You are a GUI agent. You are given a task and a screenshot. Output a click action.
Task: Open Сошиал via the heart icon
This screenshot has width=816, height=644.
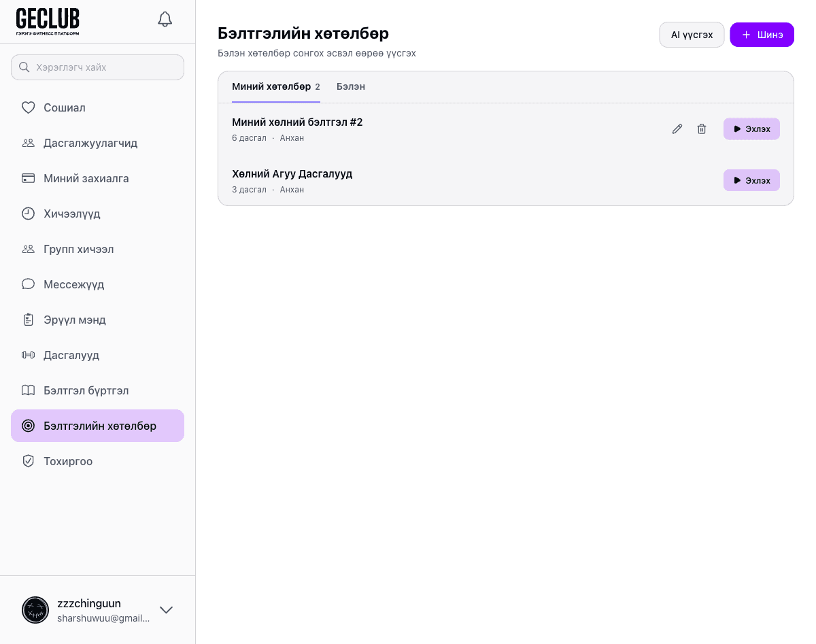click(x=28, y=107)
